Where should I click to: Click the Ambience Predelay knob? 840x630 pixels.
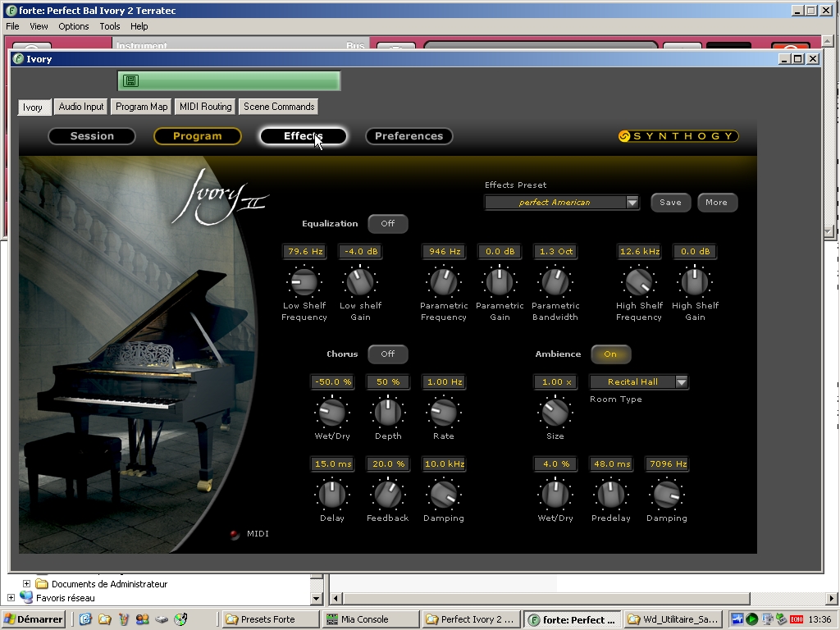(x=610, y=494)
